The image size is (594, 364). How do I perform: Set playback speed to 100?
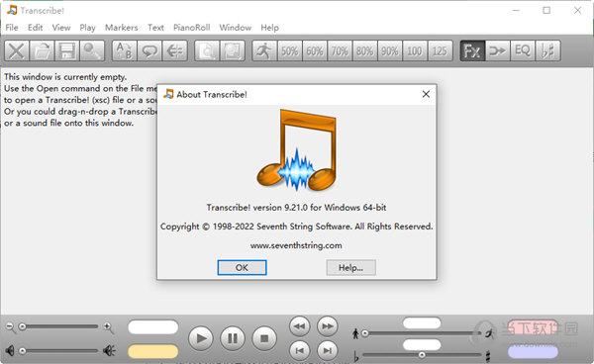(415, 50)
